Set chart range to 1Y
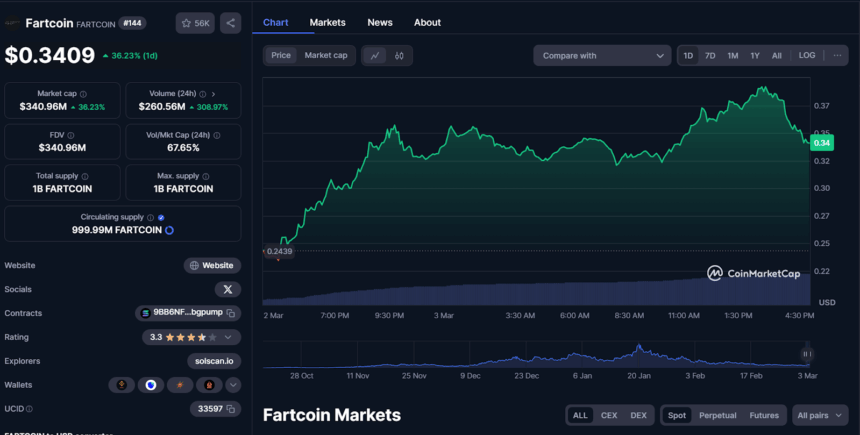The width and height of the screenshot is (860, 435). [755, 55]
